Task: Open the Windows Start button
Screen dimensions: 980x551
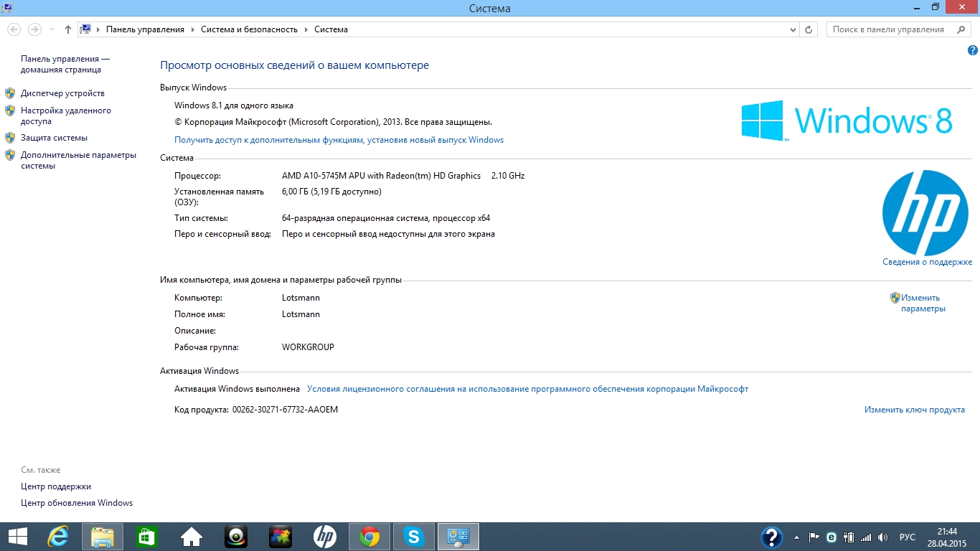Action: 17,537
